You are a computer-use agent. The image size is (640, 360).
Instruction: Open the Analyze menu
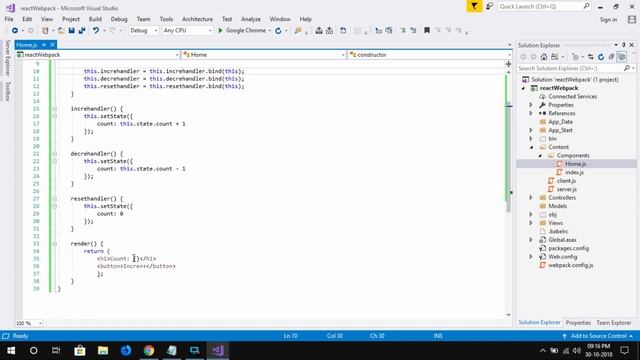click(x=251, y=19)
